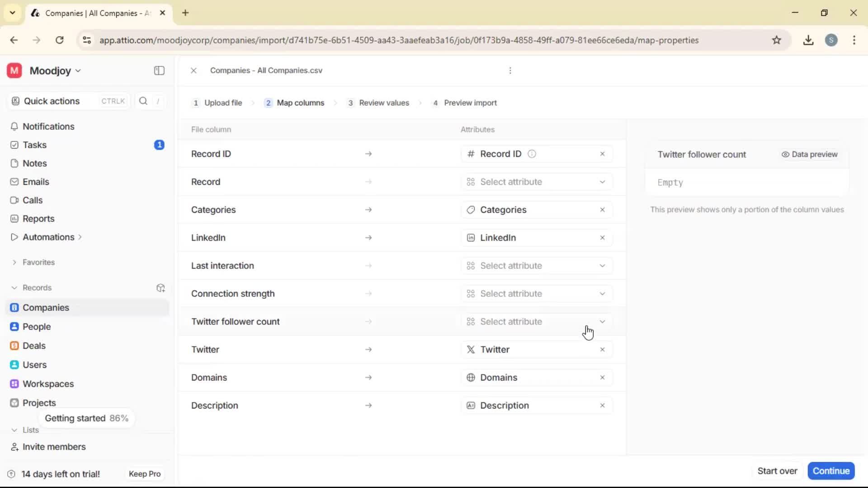Click Start over to restart the import

coord(778,470)
